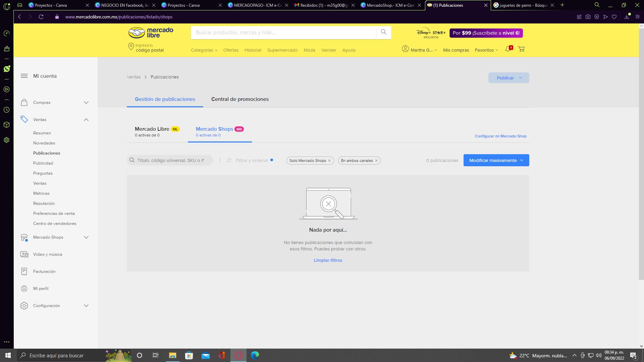644x362 pixels.
Task: Expand the Compras section in sidebar
Action: pos(86,103)
